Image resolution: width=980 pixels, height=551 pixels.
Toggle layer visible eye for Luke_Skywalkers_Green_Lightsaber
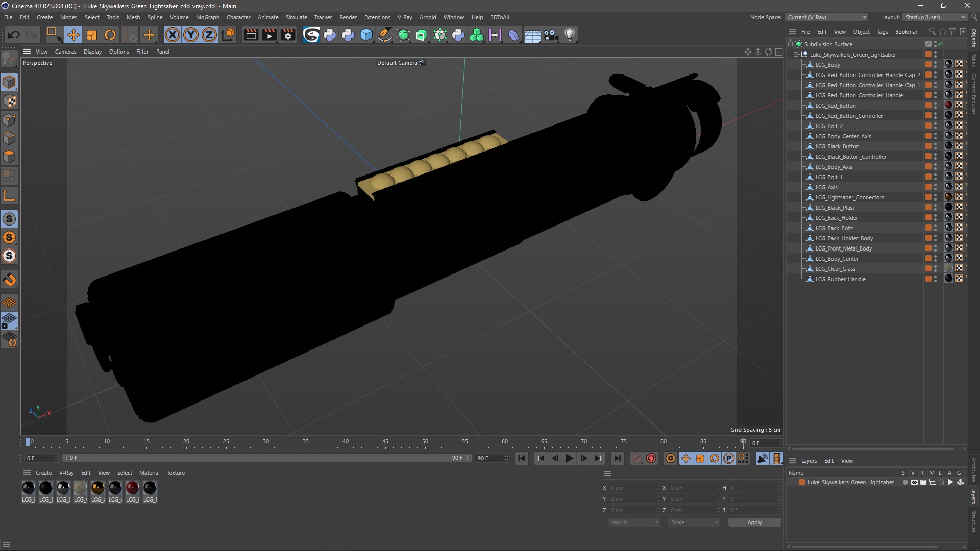click(x=914, y=482)
